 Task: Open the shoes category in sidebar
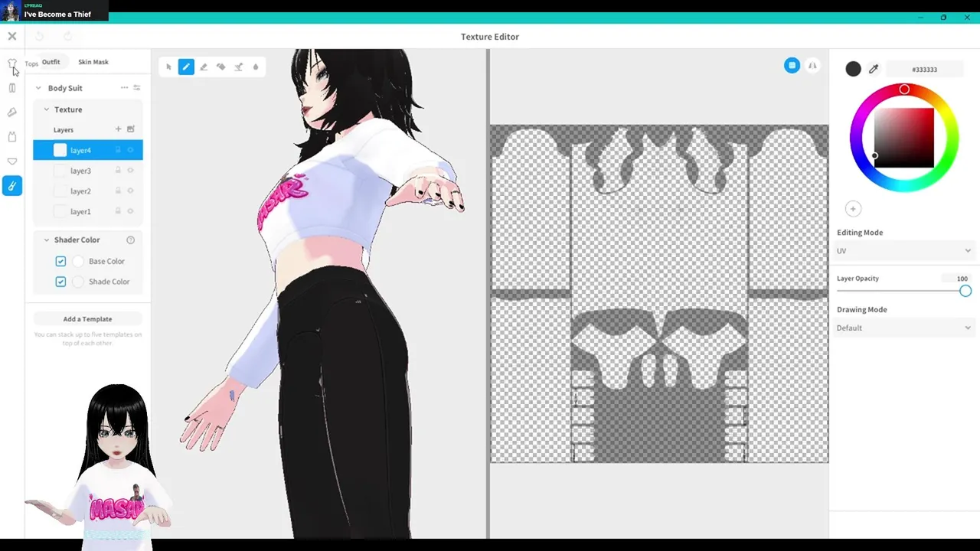(x=12, y=112)
